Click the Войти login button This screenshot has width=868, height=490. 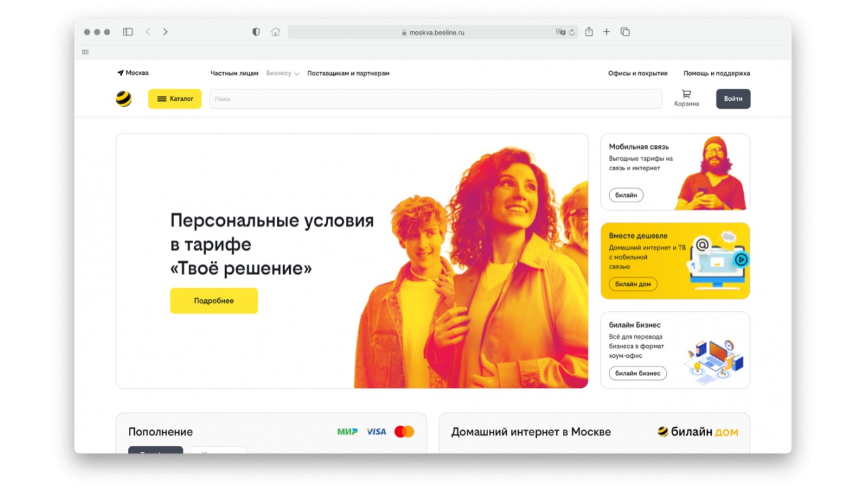pyautogui.click(x=733, y=99)
